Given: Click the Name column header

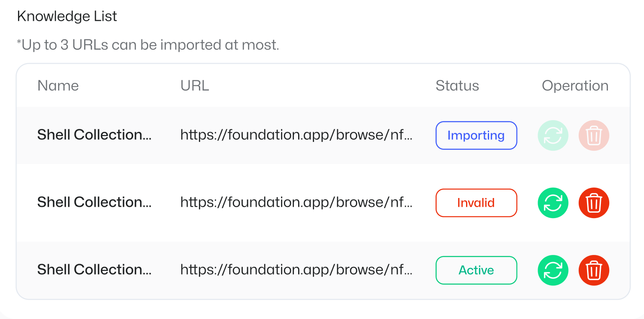Looking at the screenshot, I should (58, 86).
